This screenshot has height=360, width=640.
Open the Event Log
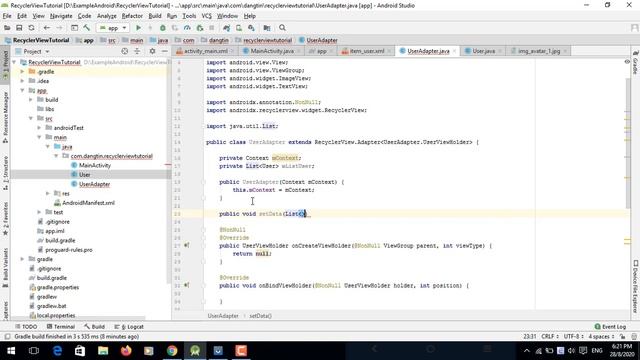[x=610, y=327]
